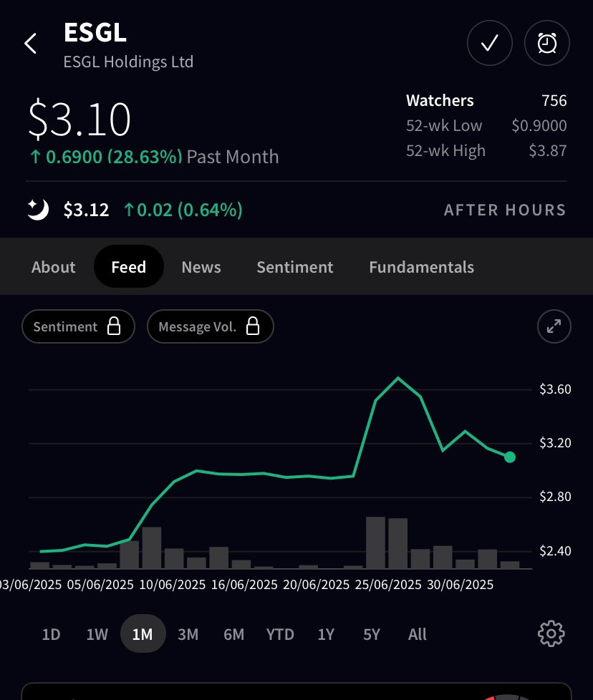Tap the after hours moon icon
The image size is (593, 700).
38,210
